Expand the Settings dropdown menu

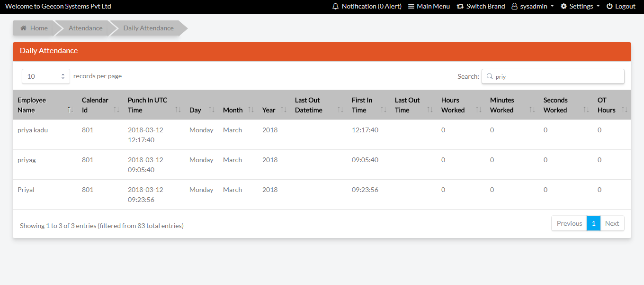(580, 7)
